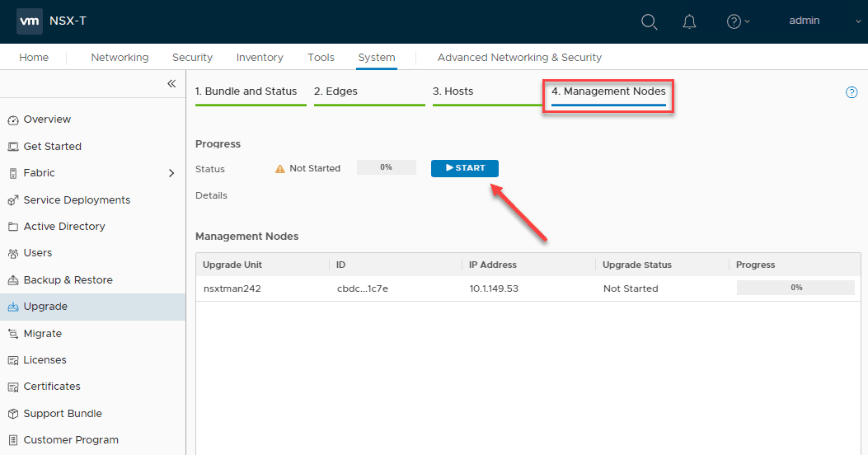The image size is (868, 455).
Task: Open context help icon at right
Action: pyautogui.click(x=852, y=92)
